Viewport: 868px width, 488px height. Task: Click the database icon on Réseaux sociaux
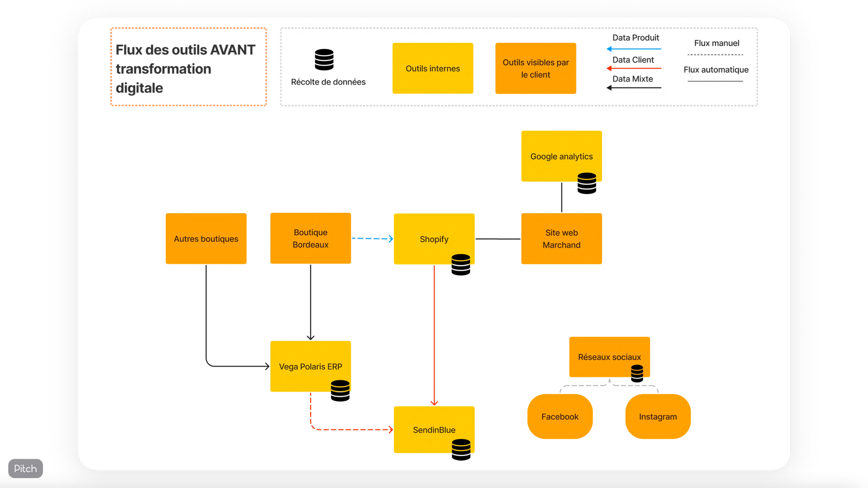637,373
